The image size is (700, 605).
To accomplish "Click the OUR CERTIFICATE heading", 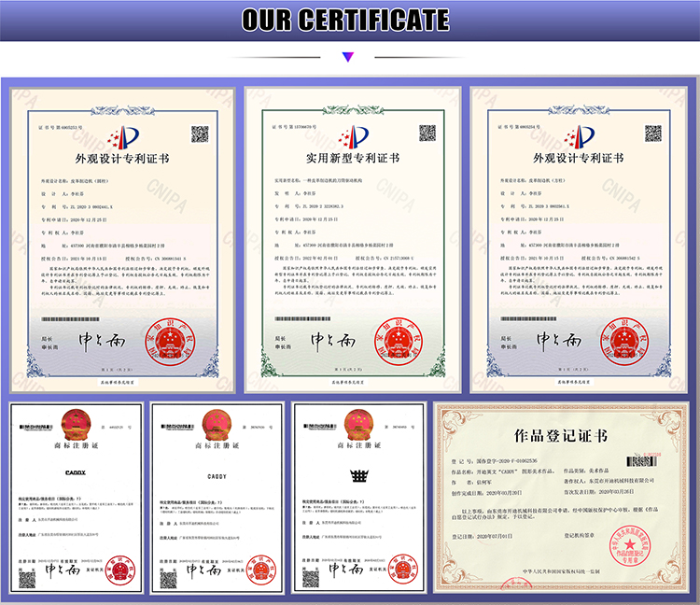I will click(345, 20).
